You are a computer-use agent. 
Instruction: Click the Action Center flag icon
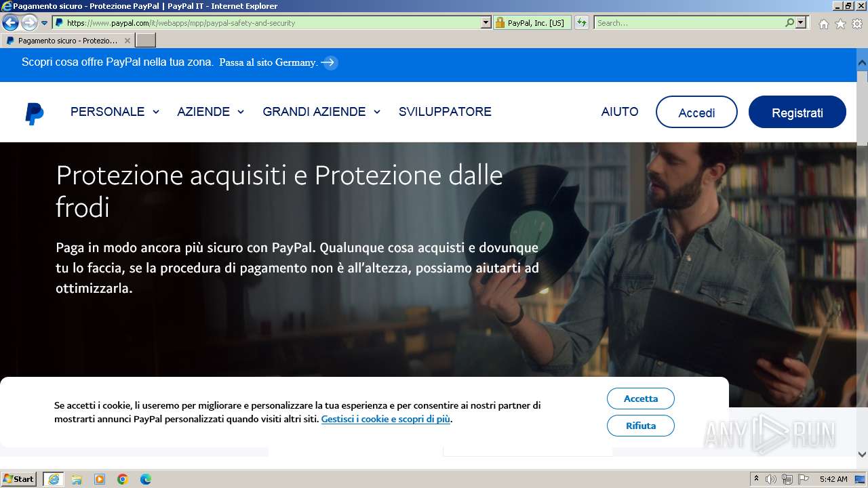(x=804, y=479)
